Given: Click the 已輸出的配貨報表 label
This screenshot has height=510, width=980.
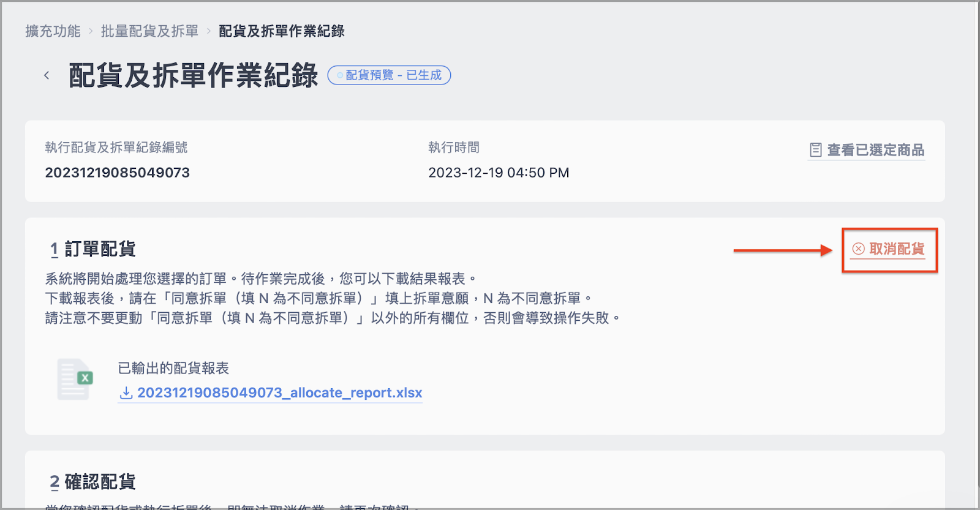Looking at the screenshot, I should click(x=173, y=368).
